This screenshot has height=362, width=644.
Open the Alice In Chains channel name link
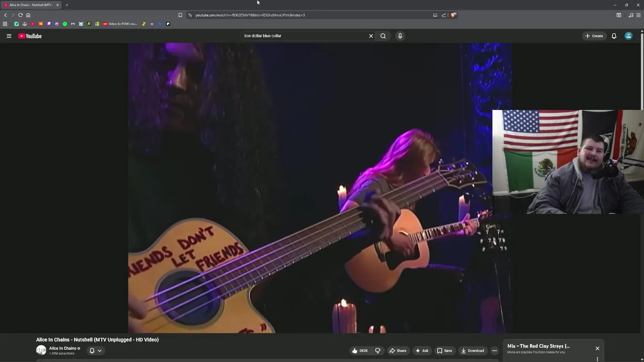63,348
